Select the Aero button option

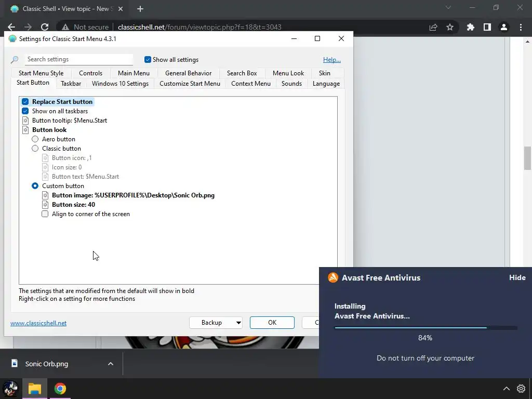click(x=35, y=139)
